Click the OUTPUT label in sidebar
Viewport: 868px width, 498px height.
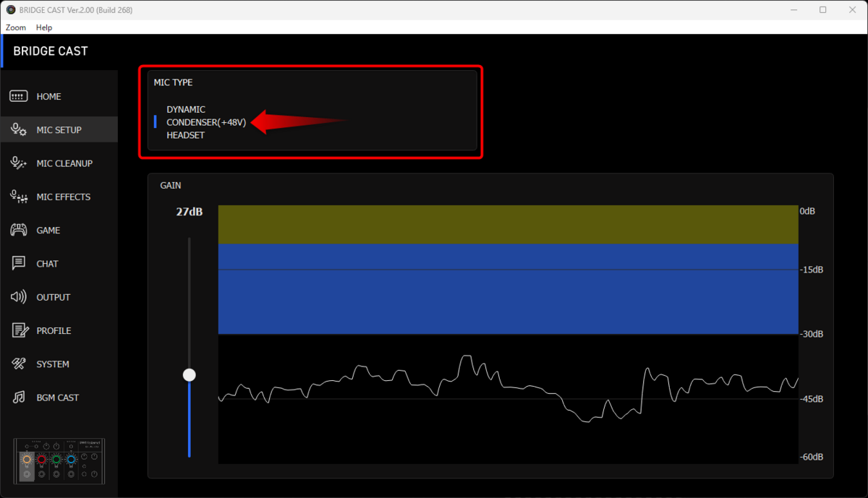click(54, 297)
